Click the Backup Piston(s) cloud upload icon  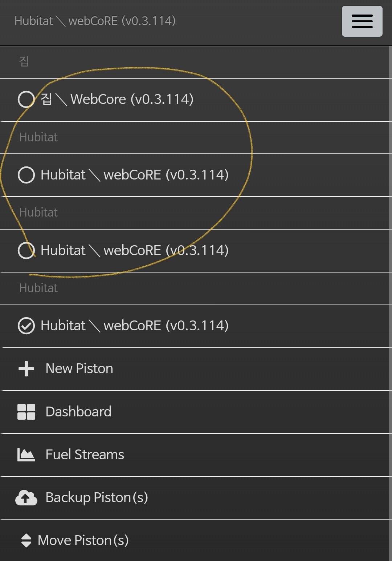[26, 497]
